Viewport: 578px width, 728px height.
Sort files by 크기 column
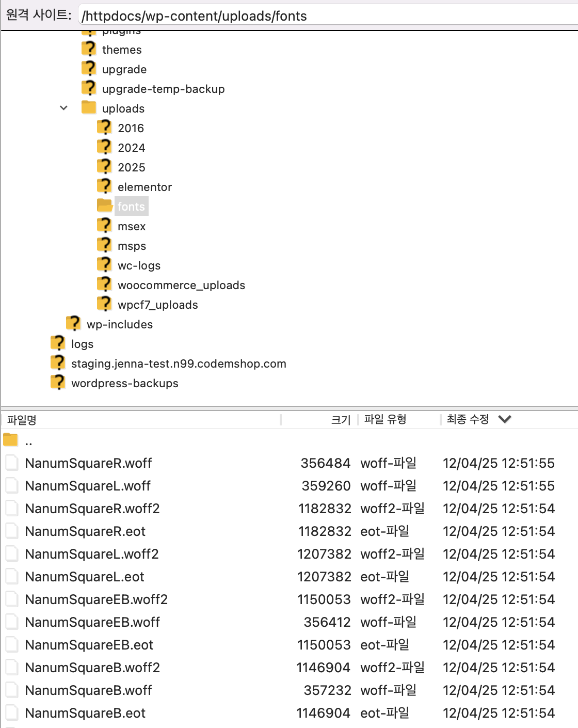coord(341,420)
